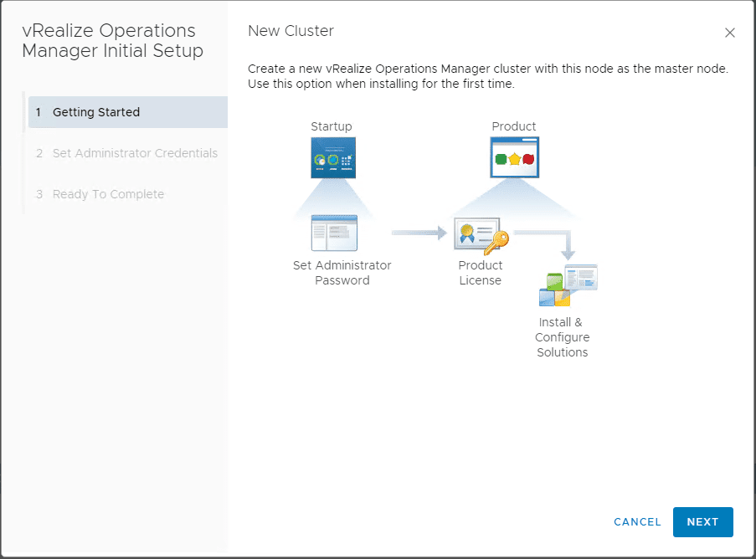
Task: Click the Set Administrator Password icon
Action: [334, 233]
